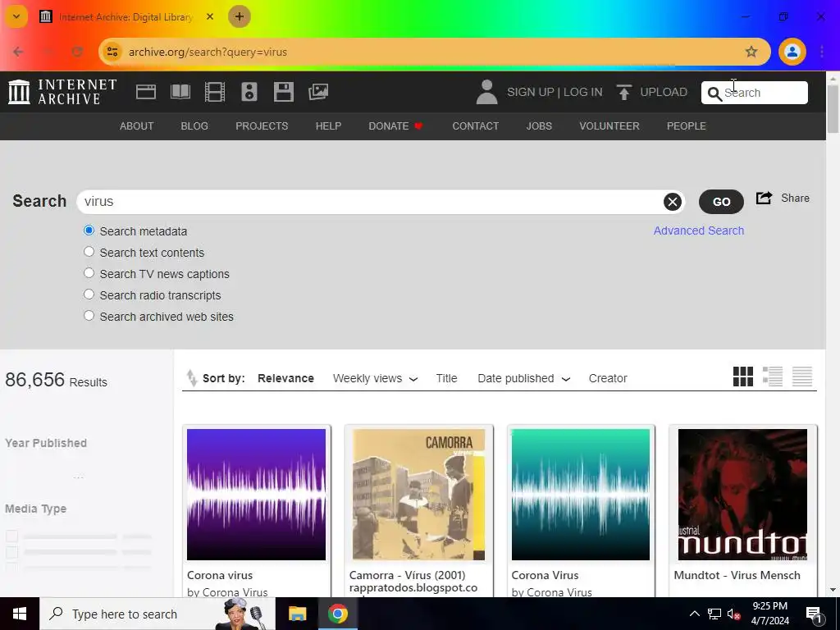Click the user avatar icon beside Sign Up
840x630 pixels.
click(487, 92)
